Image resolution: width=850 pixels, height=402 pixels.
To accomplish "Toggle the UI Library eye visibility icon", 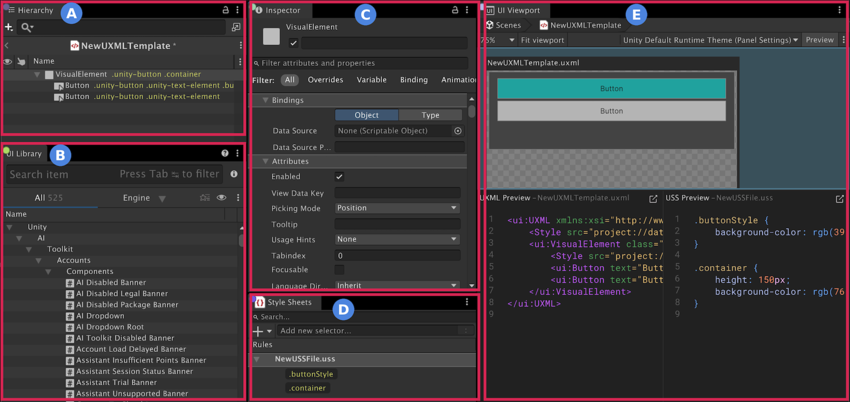I will click(x=221, y=198).
